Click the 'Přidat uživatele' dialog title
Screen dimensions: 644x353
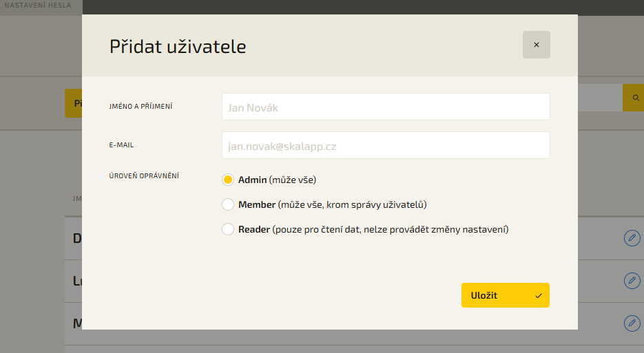tap(178, 47)
